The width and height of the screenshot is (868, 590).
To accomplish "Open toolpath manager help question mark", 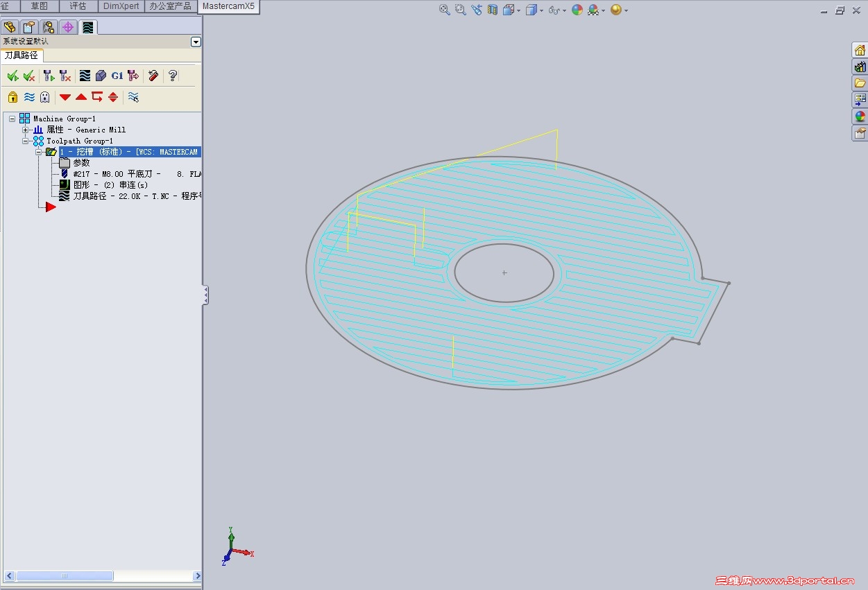I will [x=173, y=76].
